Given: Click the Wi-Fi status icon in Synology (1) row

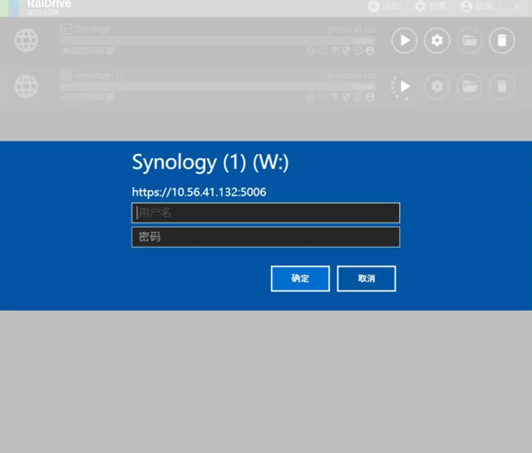Looking at the screenshot, I should coord(335,97).
